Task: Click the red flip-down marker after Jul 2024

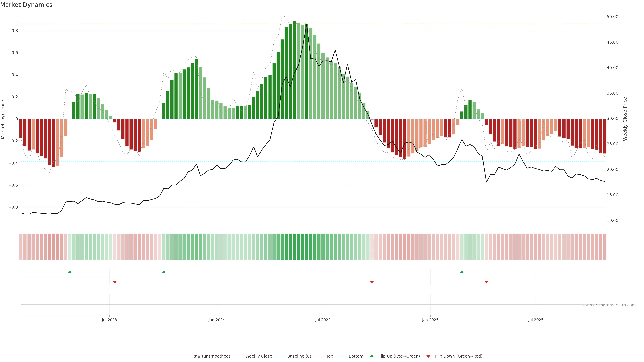Action: coord(372,282)
